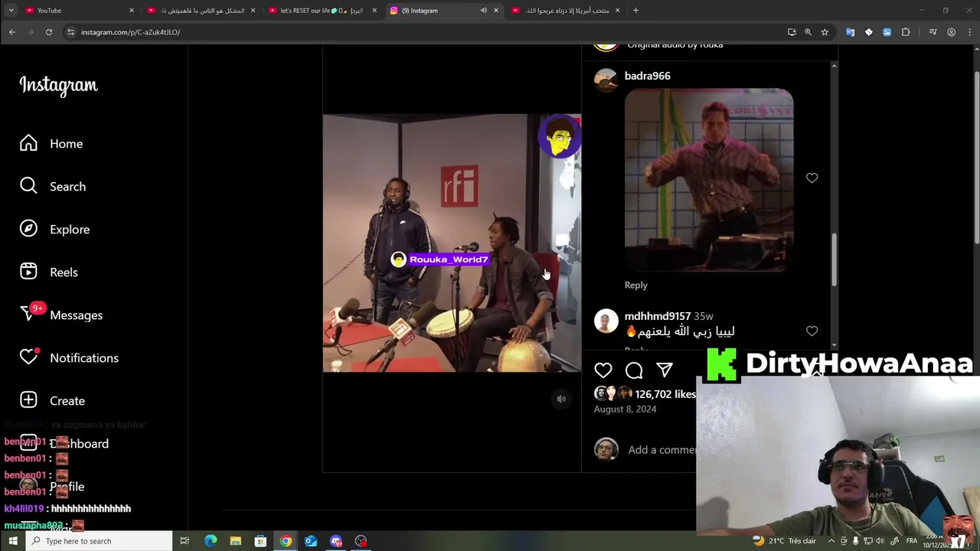
Task: Click the Instagram logo
Action: pos(59,85)
